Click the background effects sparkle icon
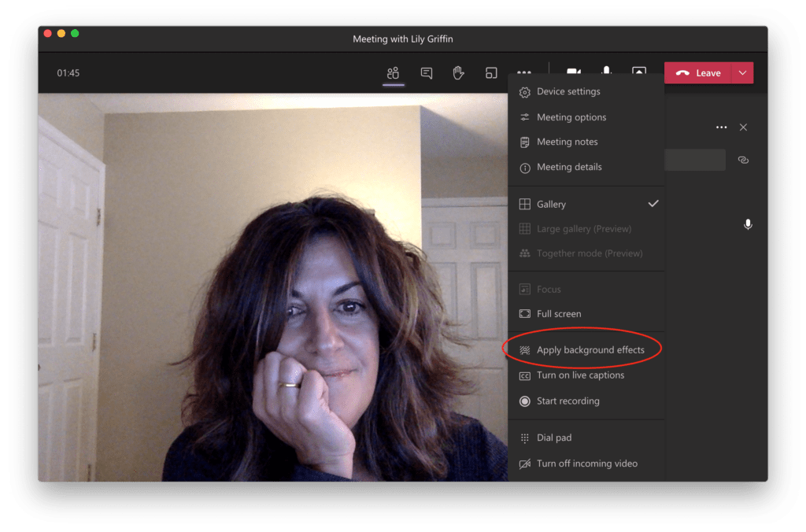806x532 pixels. pos(524,350)
